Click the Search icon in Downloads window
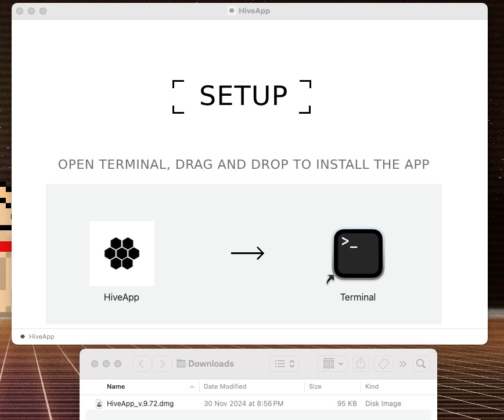 pos(421,364)
